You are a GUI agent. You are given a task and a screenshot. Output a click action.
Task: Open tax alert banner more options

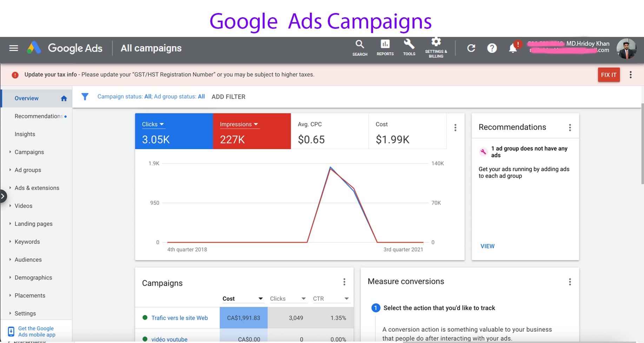[631, 75]
